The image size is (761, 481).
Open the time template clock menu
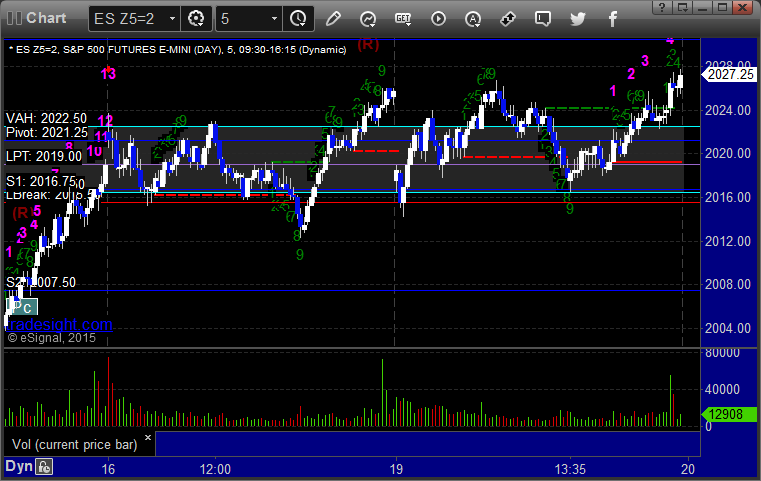tap(298, 19)
